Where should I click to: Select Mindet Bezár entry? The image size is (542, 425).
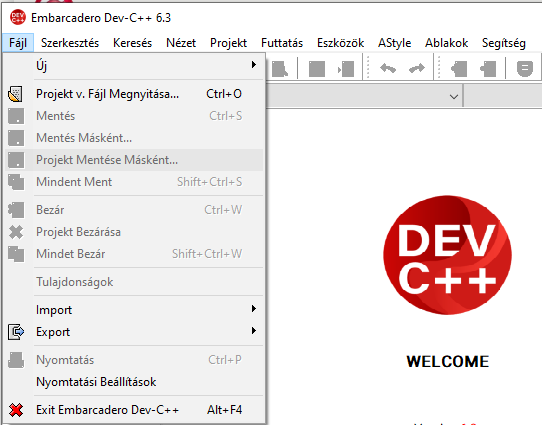tap(134, 254)
